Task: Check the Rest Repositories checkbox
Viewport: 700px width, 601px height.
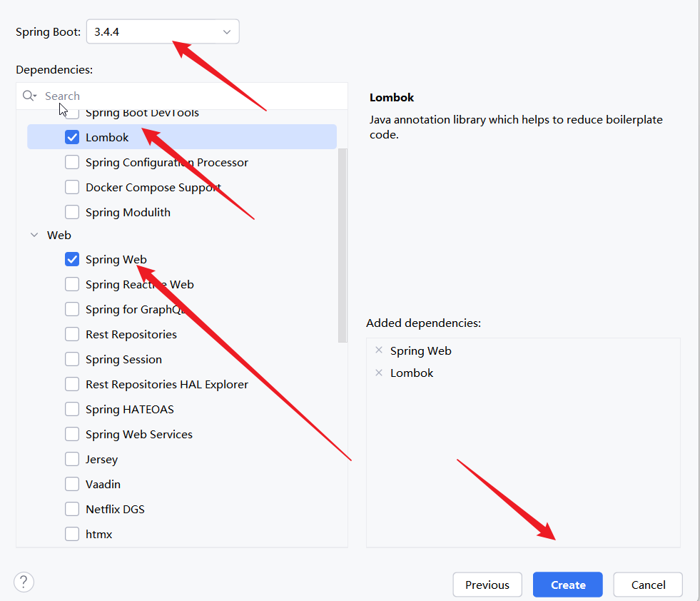Action: click(x=72, y=335)
